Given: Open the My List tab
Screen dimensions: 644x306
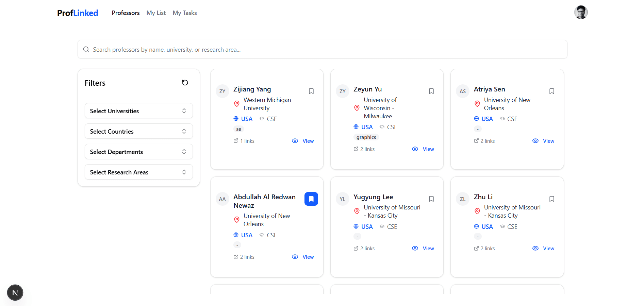Looking at the screenshot, I should (156, 13).
